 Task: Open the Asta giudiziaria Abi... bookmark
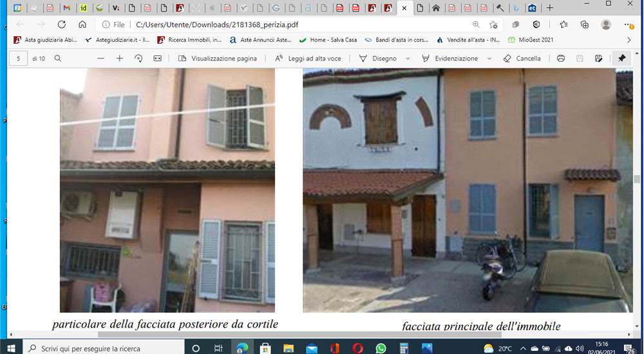point(45,40)
